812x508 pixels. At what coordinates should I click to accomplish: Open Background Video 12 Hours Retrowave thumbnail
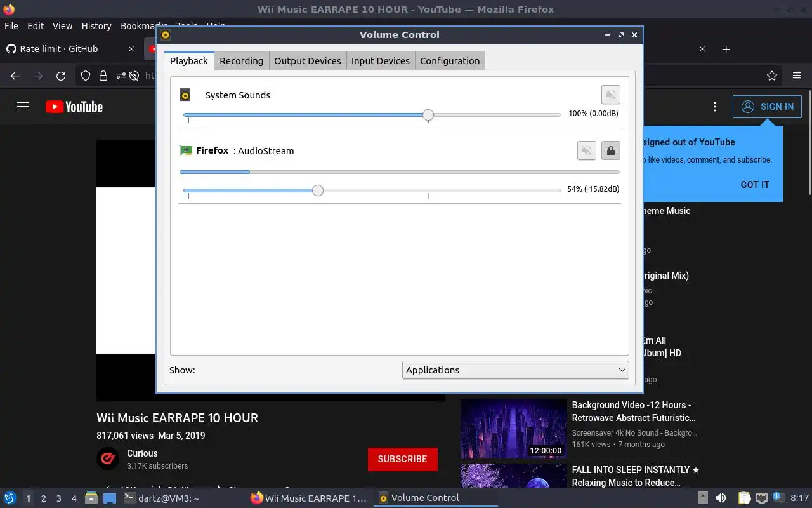tap(513, 429)
